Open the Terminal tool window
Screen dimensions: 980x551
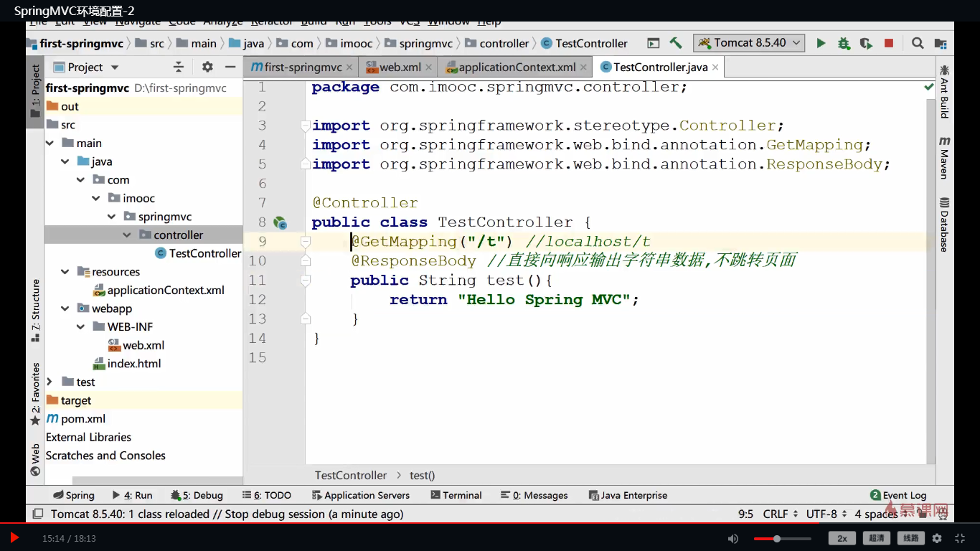pyautogui.click(x=456, y=495)
